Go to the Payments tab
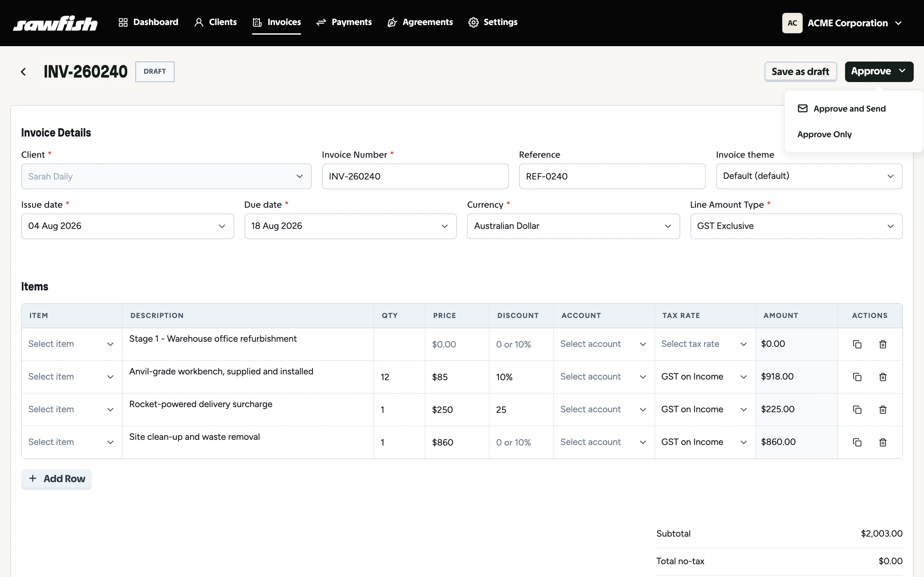The height and width of the screenshot is (577, 924). click(x=344, y=22)
